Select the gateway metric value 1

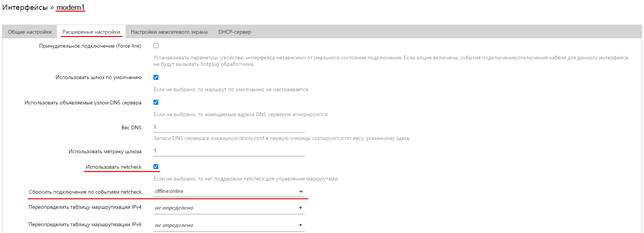point(156,150)
